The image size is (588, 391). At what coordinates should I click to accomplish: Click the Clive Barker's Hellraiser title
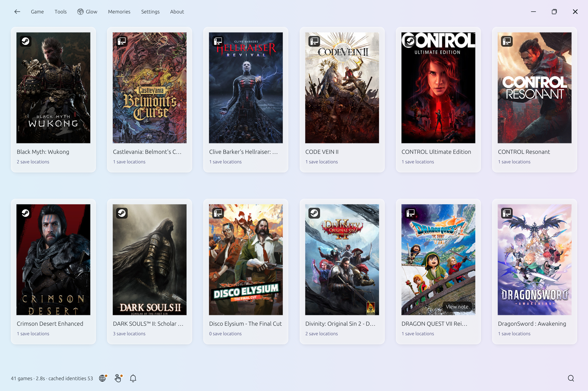243,152
